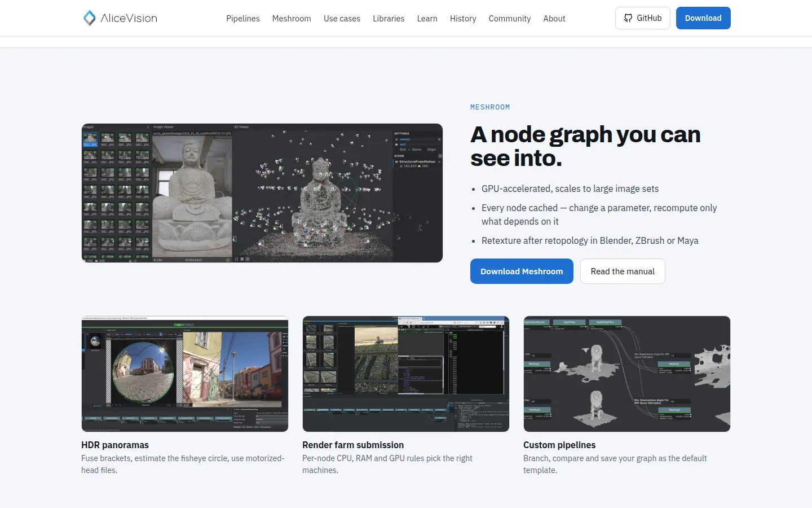Click the AliceVision logo icon
Viewport: 812px width, 508px height.
[90, 18]
